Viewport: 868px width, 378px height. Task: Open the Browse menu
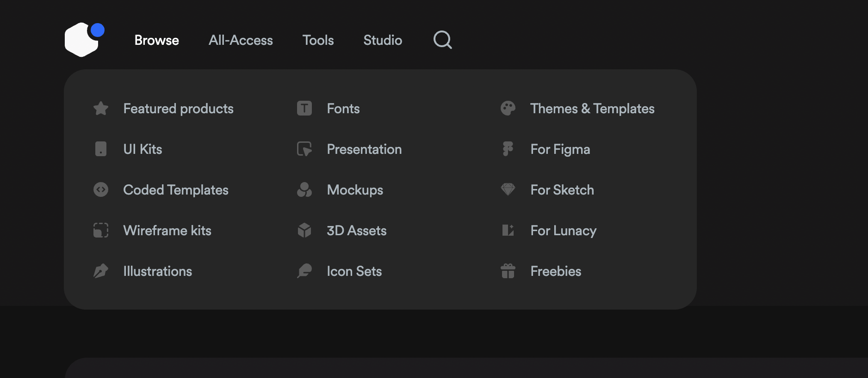(x=156, y=40)
